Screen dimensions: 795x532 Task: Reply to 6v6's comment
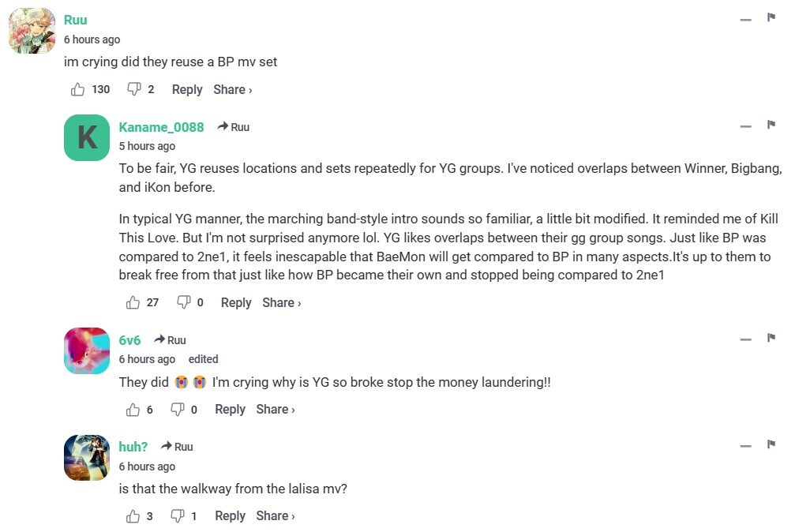tap(230, 410)
